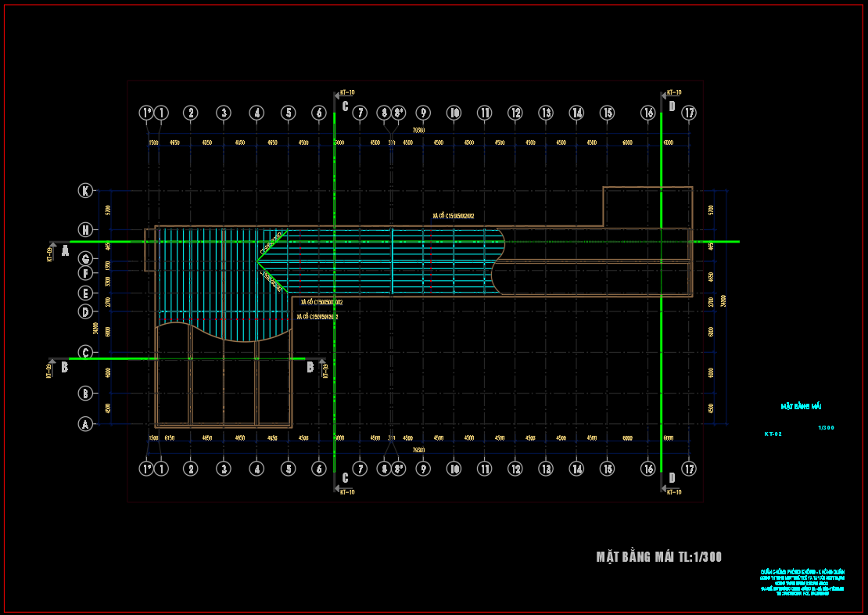
Task: Click the top-row grid bubble 1'
Action: pos(146,113)
